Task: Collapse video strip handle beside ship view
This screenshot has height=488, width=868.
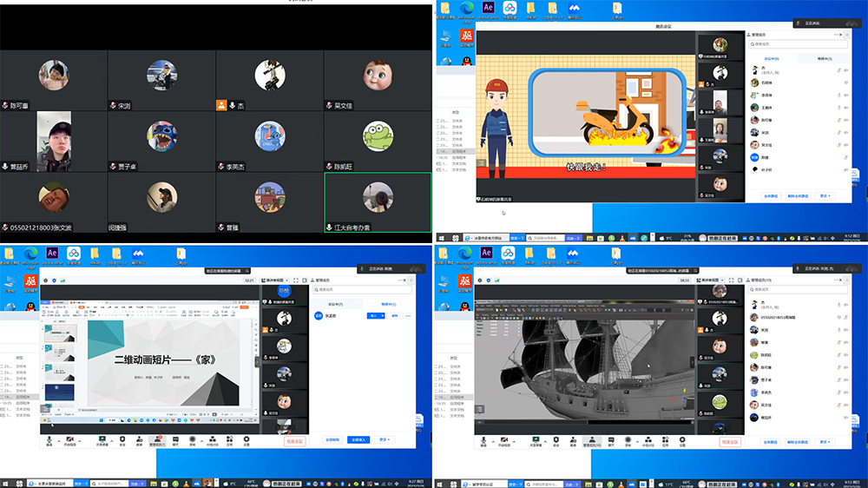Action: coord(692,362)
